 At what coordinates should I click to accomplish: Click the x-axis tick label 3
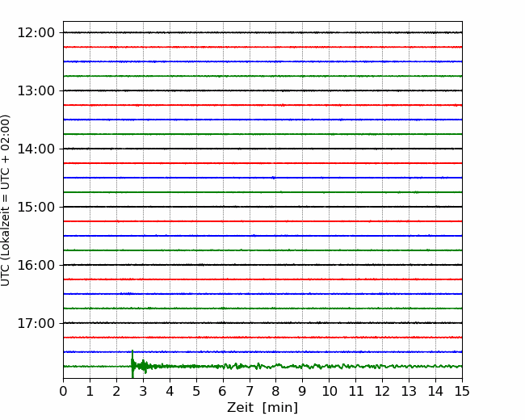(x=143, y=391)
